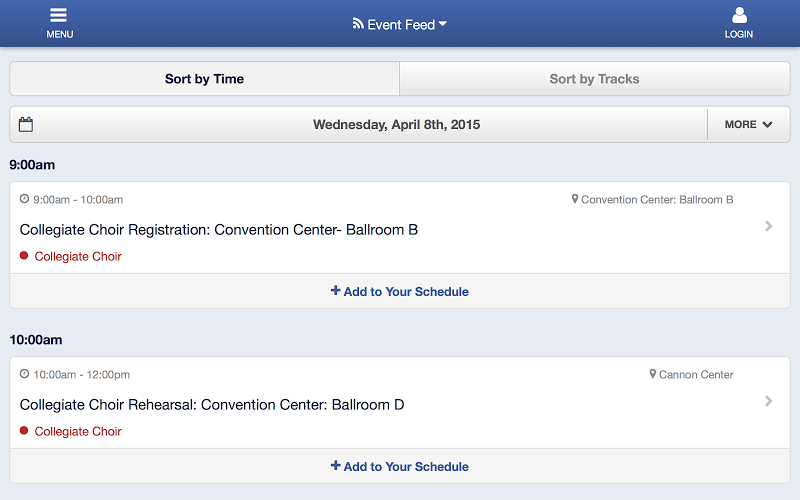This screenshot has width=800, height=500.
Task: Switch to Sort by Time tab
Action: (204, 79)
